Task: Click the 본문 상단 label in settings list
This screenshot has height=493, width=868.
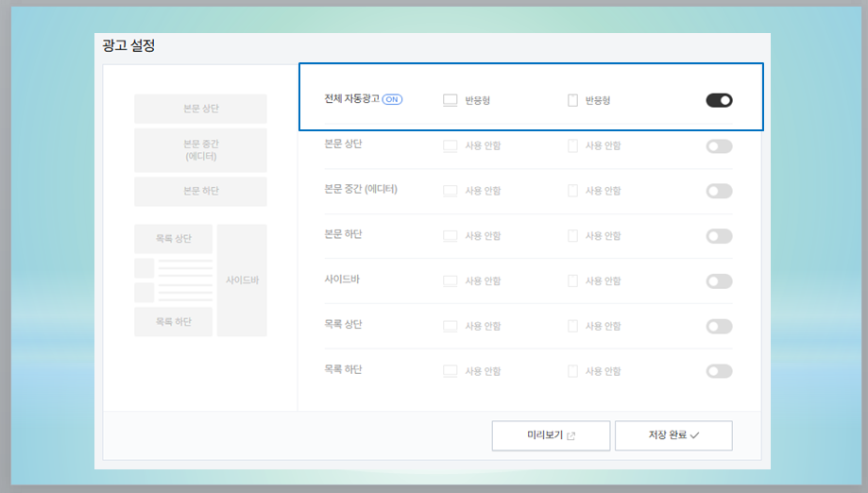Action: pyautogui.click(x=343, y=144)
